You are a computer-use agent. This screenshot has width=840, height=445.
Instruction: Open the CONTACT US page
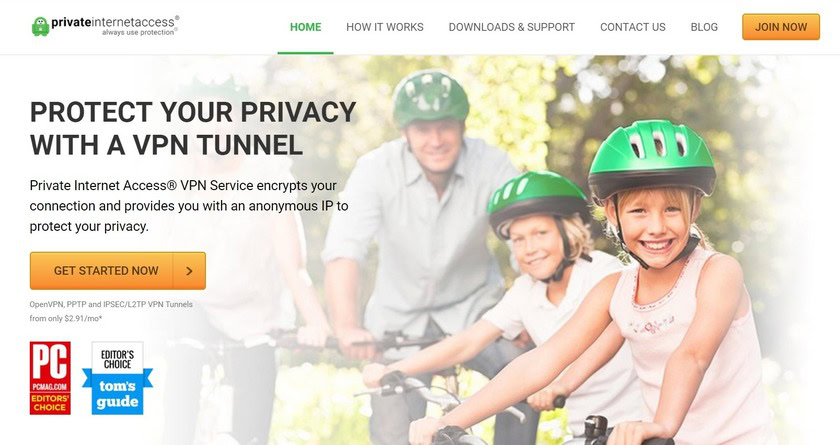coord(633,27)
